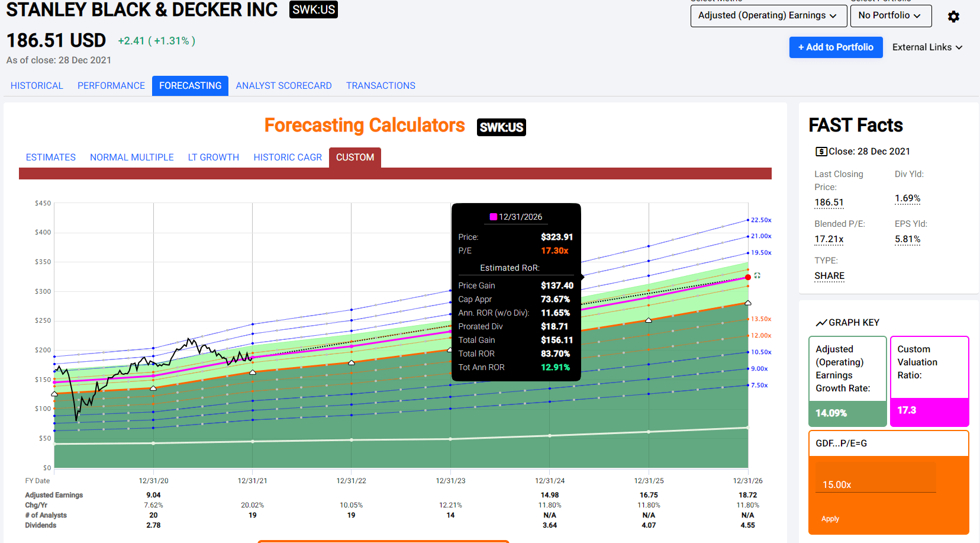Image resolution: width=980 pixels, height=543 pixels.
Task: Click the 18.72 adjusted earnings value
Action: coord(748,495)
